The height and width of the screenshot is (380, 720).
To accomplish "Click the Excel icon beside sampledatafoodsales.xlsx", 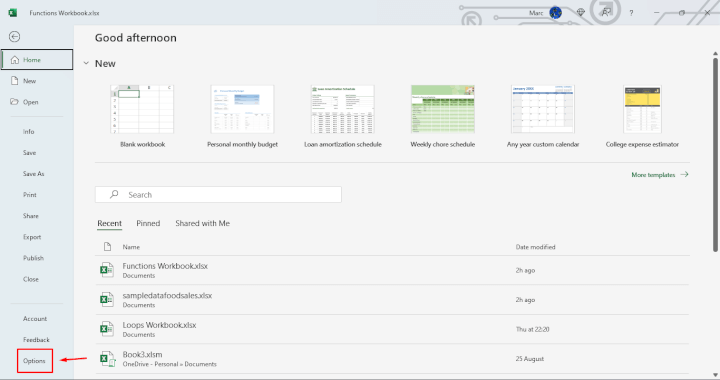I will pos(107,299).
